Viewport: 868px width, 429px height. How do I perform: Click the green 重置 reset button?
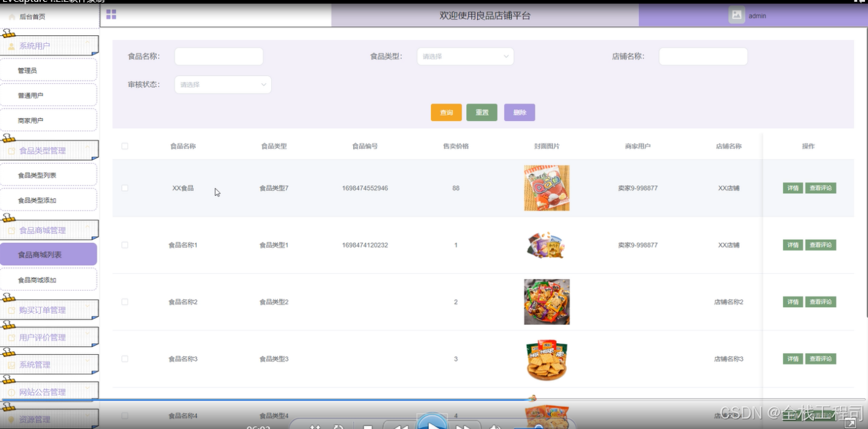[482, 113]
